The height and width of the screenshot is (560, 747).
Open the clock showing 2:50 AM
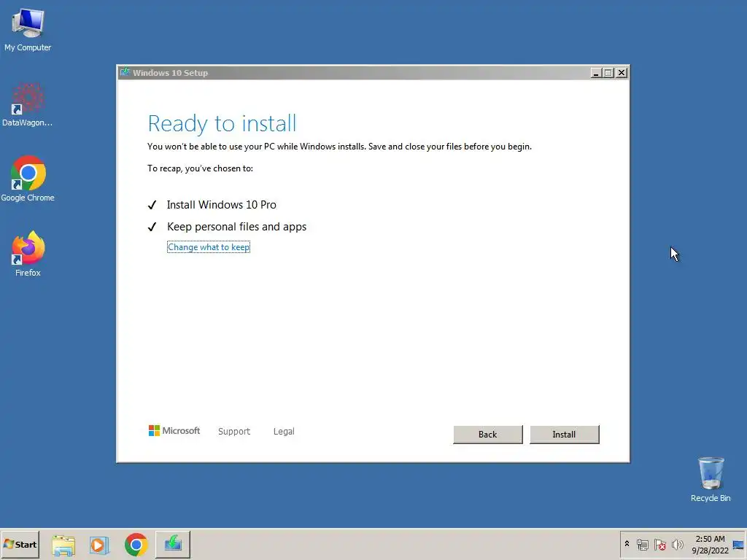tap(710, 544)
